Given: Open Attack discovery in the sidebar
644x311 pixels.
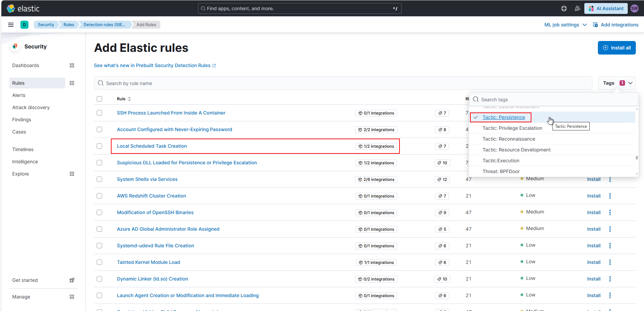Looking at the screenshot, I should click(31, 107).
